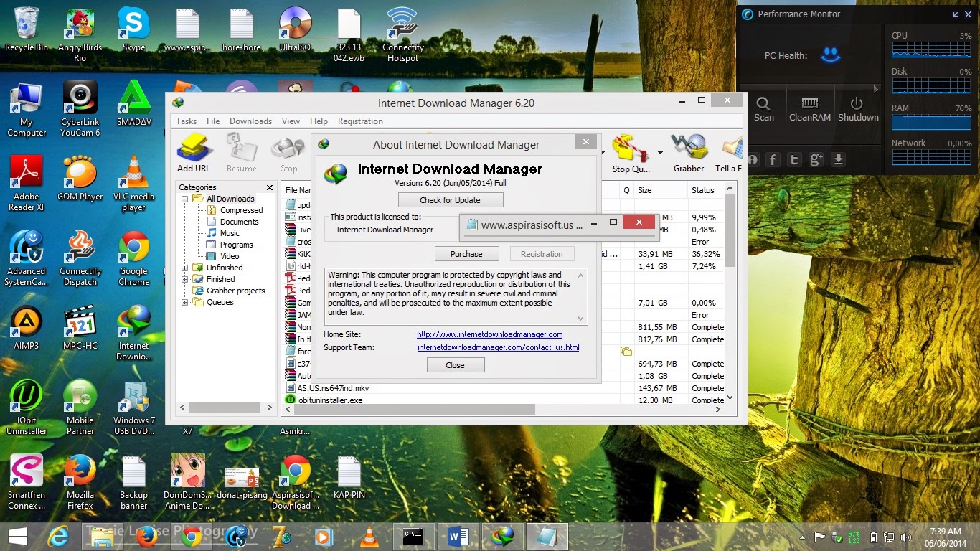Select the IObit Uninstaller desktop icon

[27, 408]
